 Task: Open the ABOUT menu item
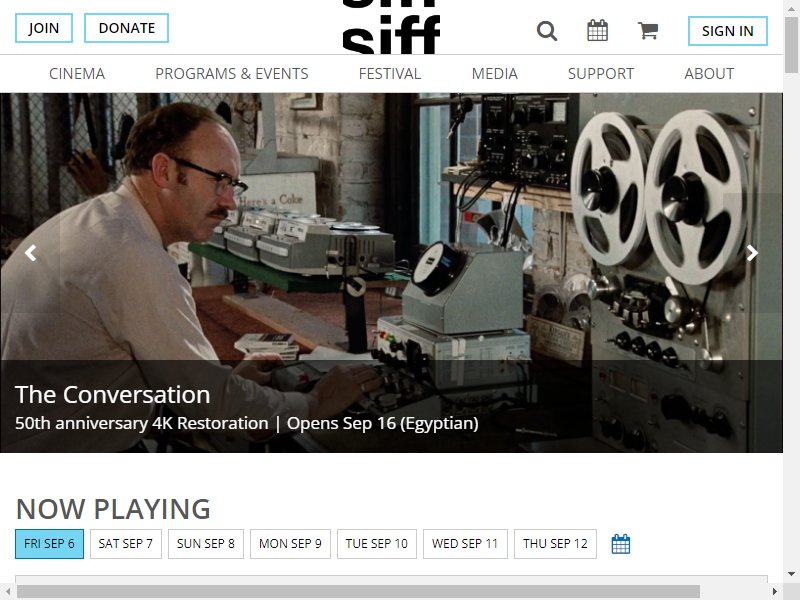click(709, 74)
